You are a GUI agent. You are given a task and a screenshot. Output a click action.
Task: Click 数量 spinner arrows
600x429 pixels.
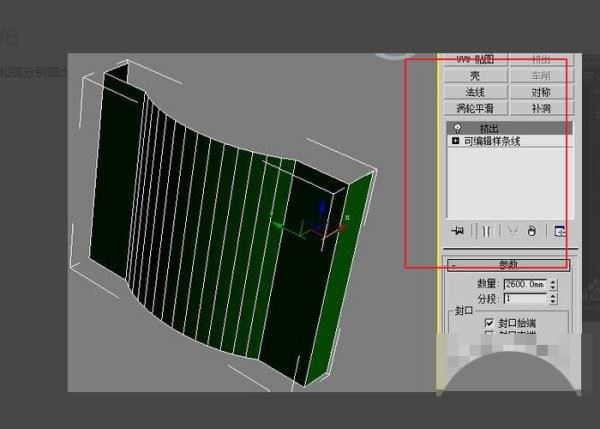pos(555,284)
